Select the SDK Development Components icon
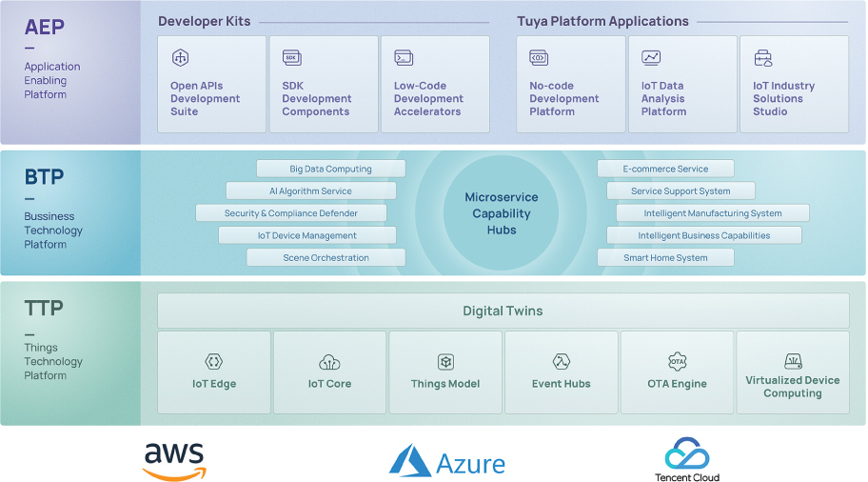 [292, 58]
